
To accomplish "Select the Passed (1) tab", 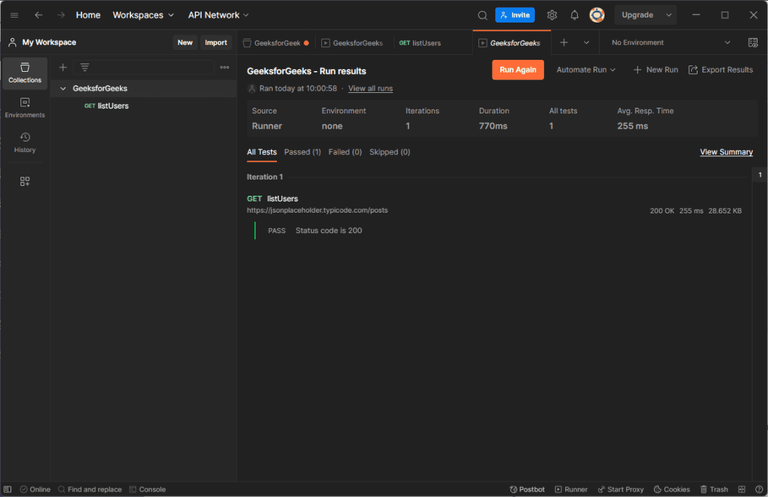I will coord(302,152).
